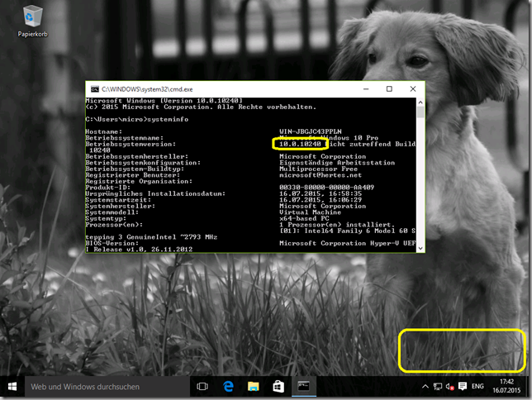The width and height of the screenshot is (532, 400).
Task: Switch input language via ENG indicator
Action: click(477, 387)
